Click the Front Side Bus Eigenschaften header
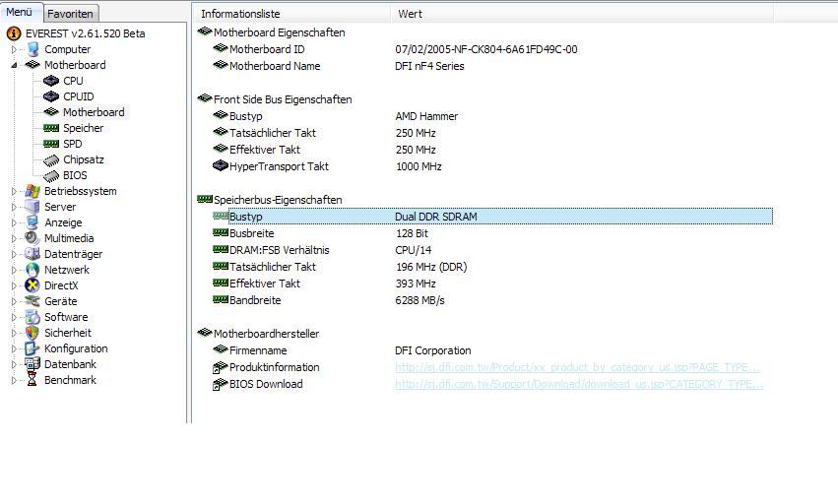The height and width of the screenshot is (504, 838). 283,99
